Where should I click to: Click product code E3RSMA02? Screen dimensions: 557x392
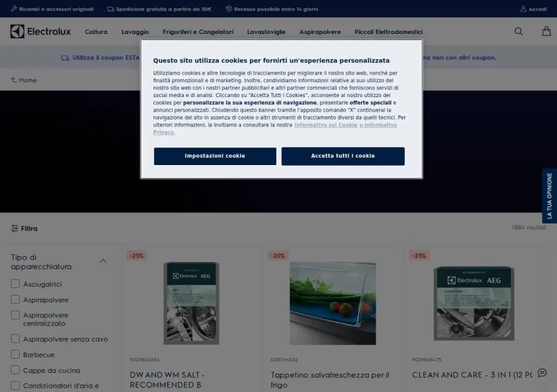(284, 359)
